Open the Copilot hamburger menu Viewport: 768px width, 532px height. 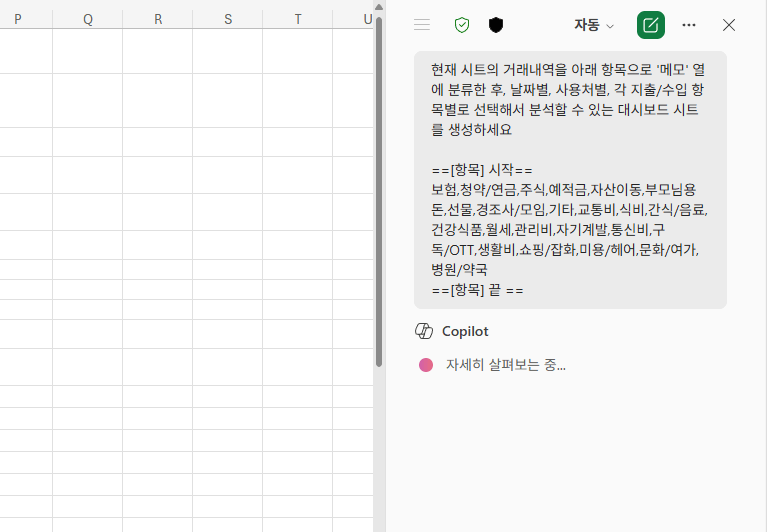coord(422,24)
